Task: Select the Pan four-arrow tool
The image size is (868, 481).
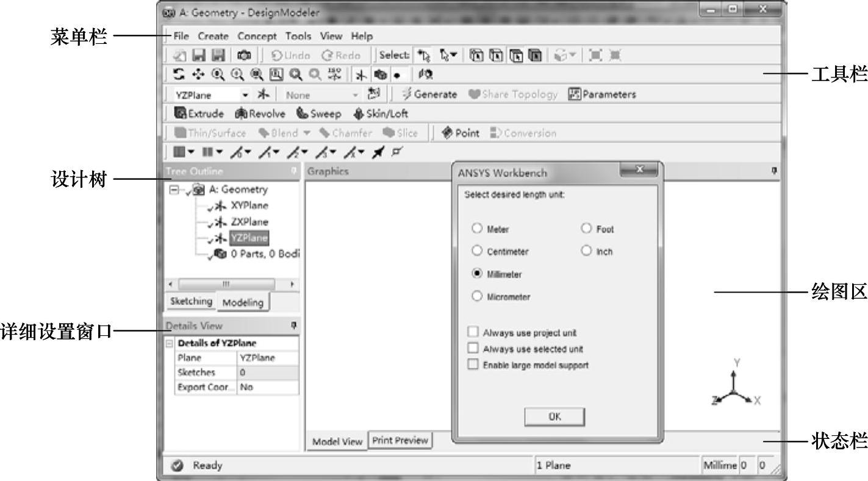Action: tap(198, 75)
